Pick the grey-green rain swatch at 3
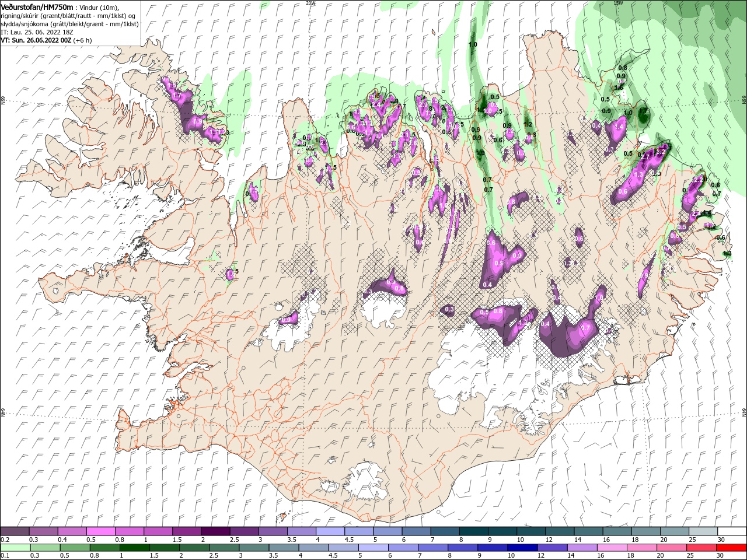The width and height of the screenshot is (747, 560). click(253, 548)
